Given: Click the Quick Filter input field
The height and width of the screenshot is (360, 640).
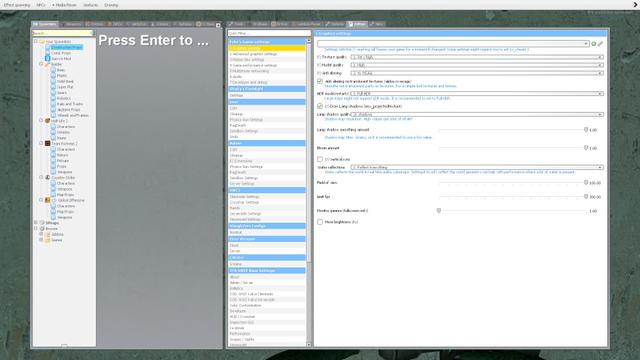Looking at the screenshot, I should point(269,33).
